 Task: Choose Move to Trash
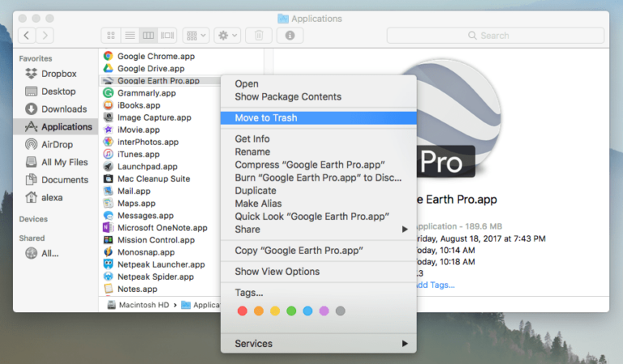pyautogui.click(x=319, y=118)
